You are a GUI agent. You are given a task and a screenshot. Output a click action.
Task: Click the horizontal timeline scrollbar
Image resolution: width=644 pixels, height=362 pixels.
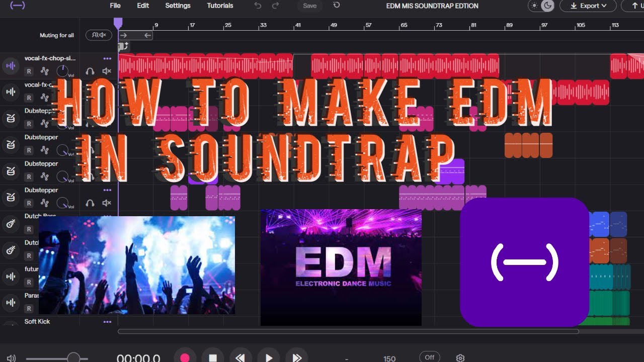coord(348,331)
